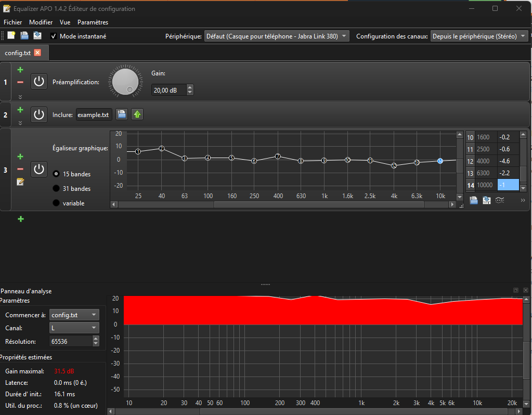Viewport: 532px width, 415px height.
Task: Open the Canal dropdown in analysis panel
Action: point(74,328)
